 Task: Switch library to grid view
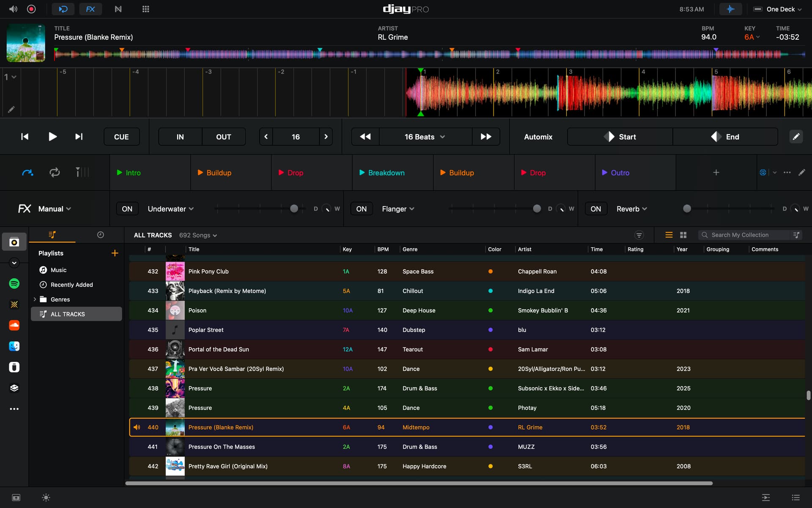coord(683,235)
